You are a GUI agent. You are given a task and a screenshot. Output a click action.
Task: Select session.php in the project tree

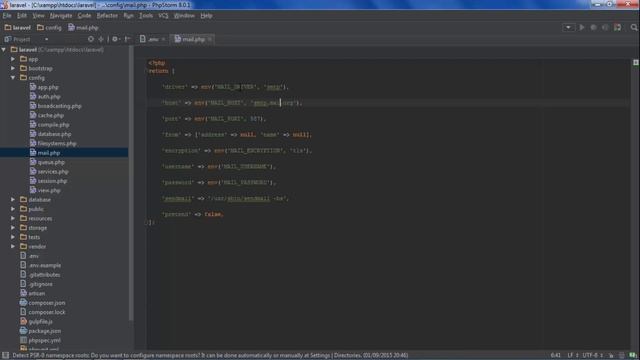pyautogui.click(x=52, y=181)
